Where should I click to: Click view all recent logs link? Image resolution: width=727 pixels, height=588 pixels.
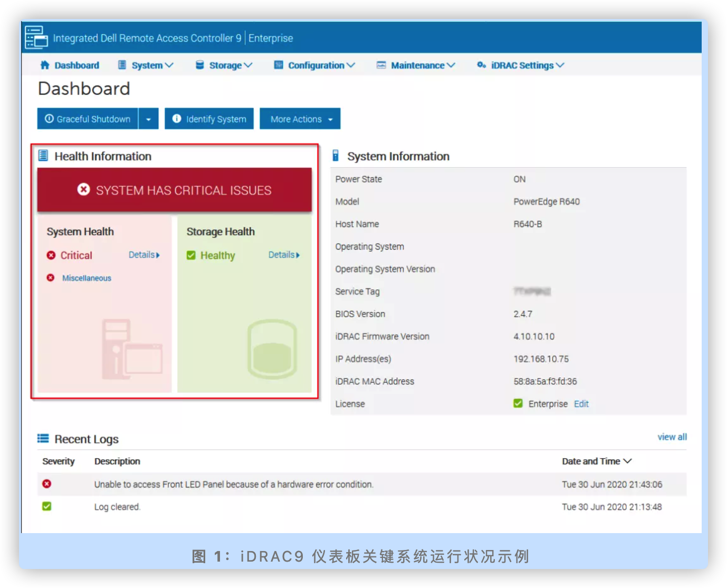coord(672,437)
